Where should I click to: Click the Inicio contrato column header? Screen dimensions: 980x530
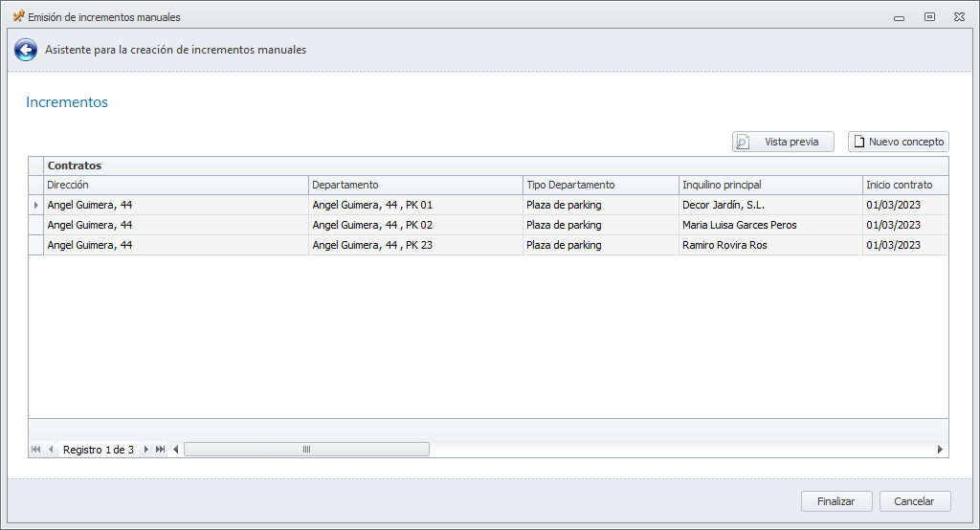tap(904, 185)
